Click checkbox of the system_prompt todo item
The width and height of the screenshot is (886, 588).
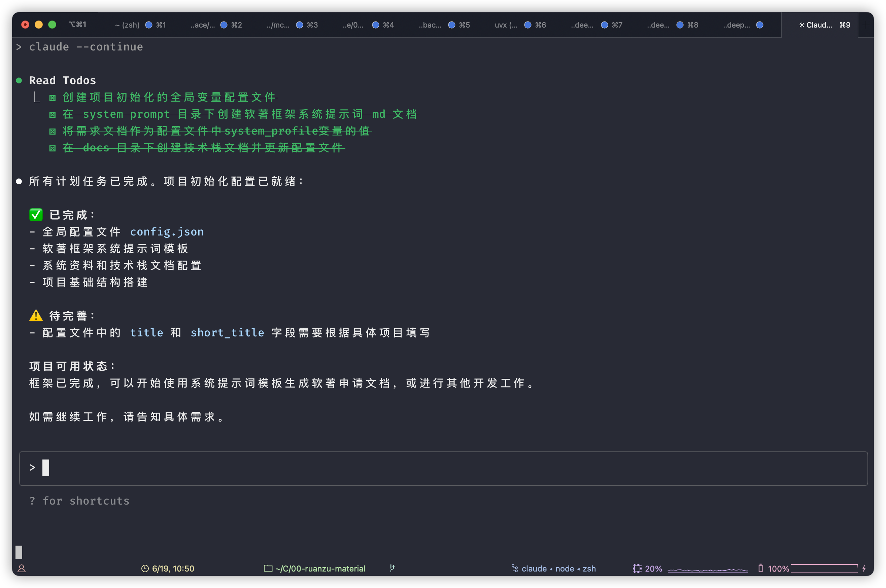pos(53,115)
